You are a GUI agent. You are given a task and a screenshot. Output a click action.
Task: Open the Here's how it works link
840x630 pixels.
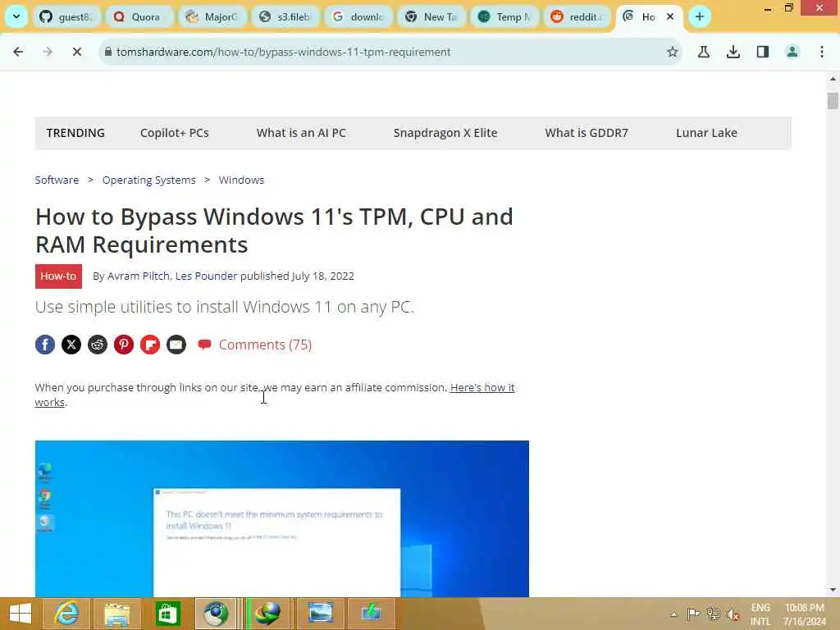[482, 387]
